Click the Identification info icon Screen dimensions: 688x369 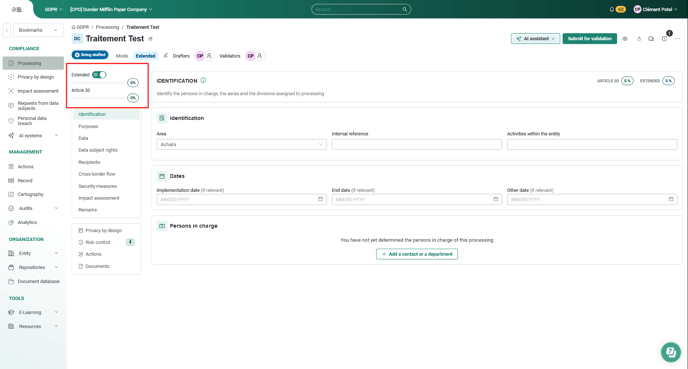click(x=203, y=81)
